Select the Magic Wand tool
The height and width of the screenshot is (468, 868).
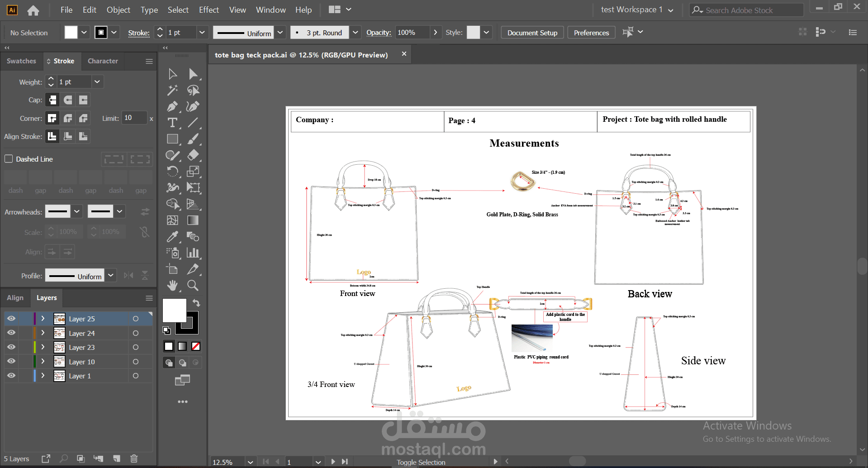pos(172,90)
